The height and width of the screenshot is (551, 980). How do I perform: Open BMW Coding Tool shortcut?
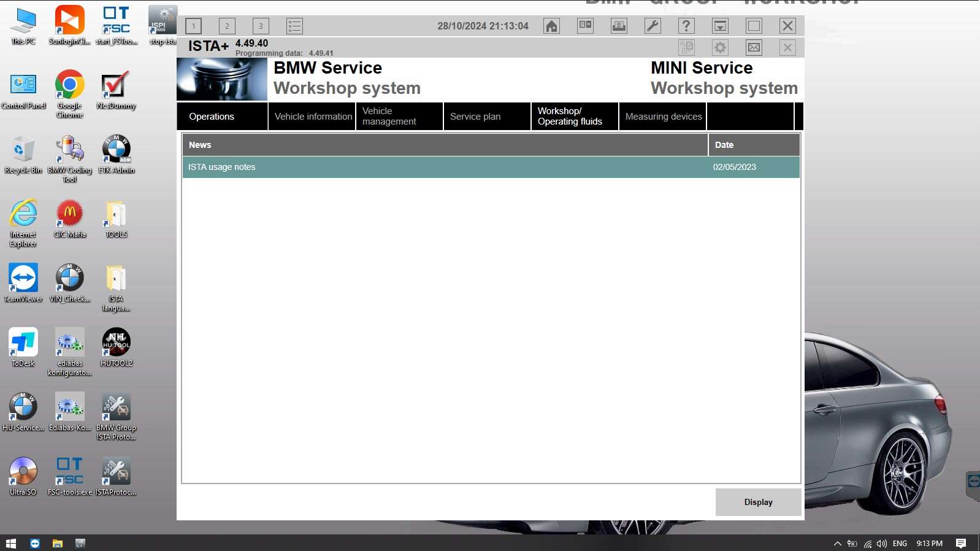coord(70,159)
